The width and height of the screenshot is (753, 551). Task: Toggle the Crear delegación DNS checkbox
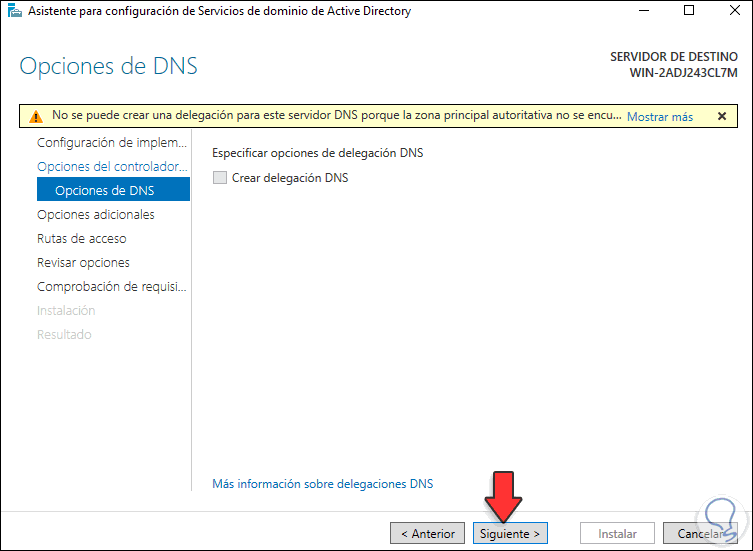(x=219, y=178)
